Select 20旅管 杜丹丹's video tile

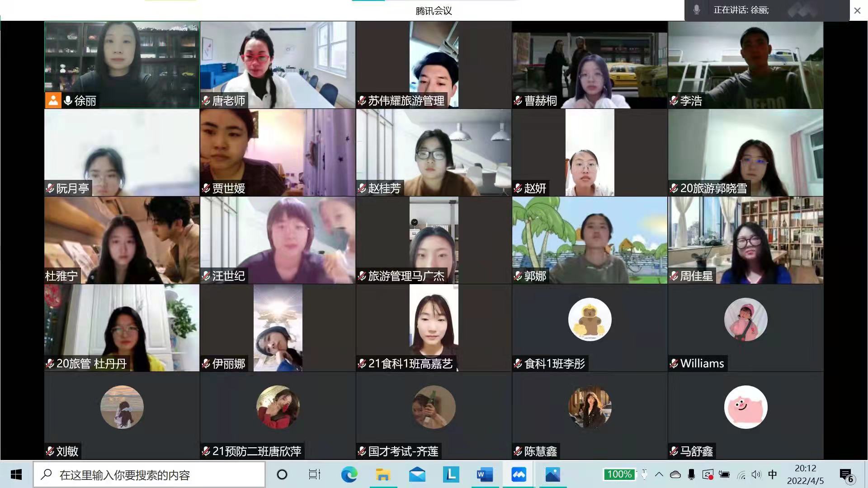[x=122, y=328]
